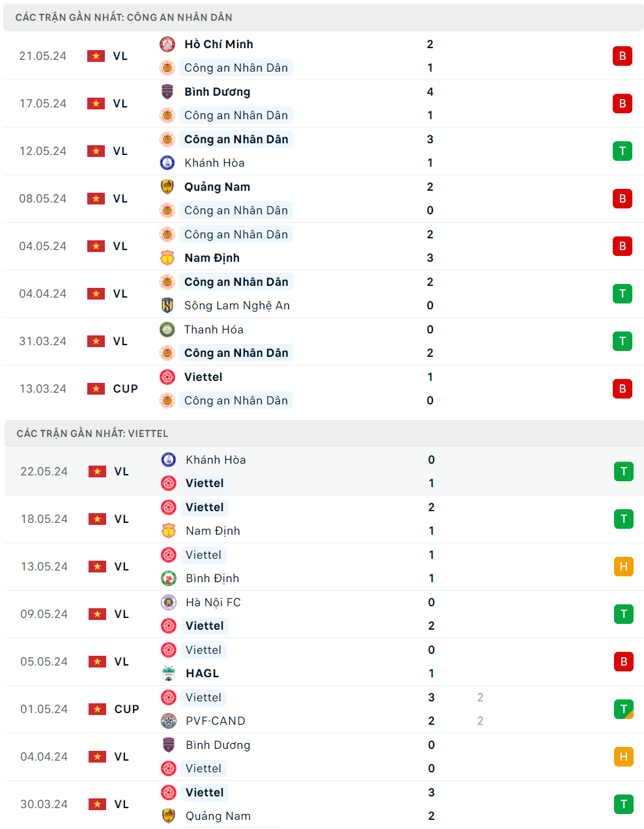Click the Vietnam flag in the 21.05.24 row
The width and height of the screenshot is (644, 829).
[96, 56]
